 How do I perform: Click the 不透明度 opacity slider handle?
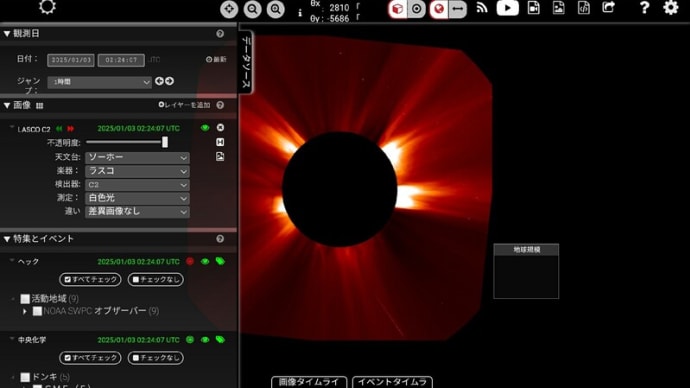(x=165, y=142)
